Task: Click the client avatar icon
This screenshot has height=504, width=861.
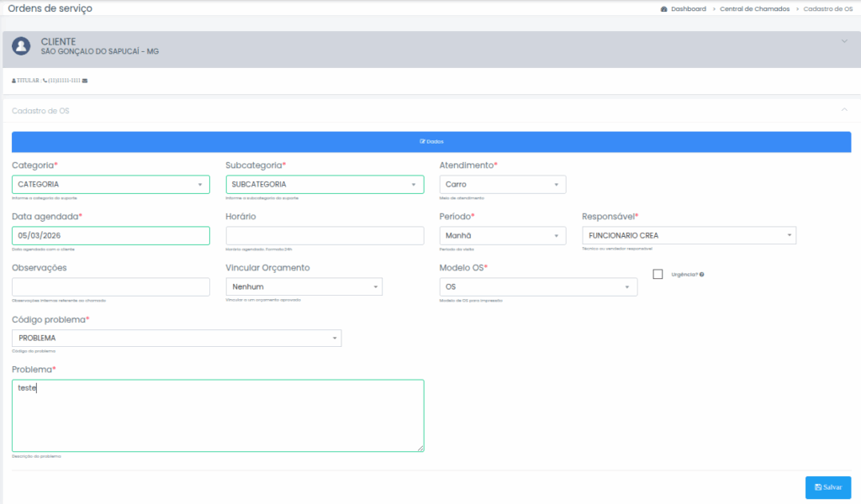Action: 22,45
